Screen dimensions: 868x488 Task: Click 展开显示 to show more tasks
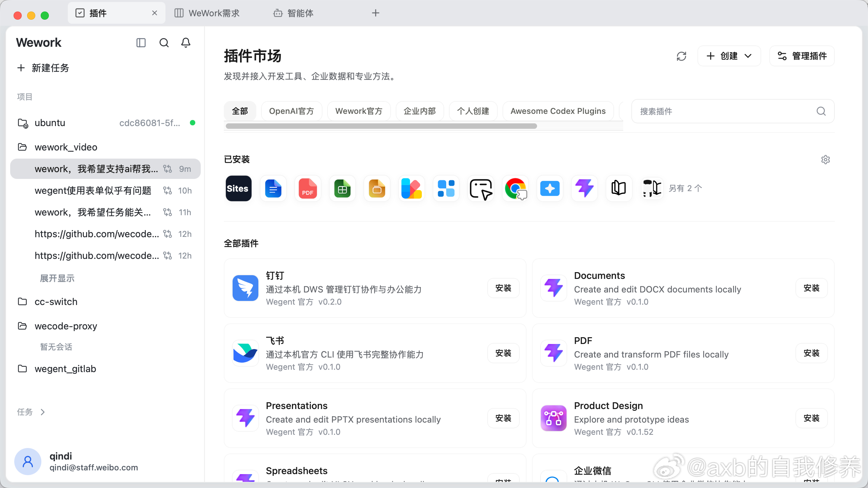point(57,279)
